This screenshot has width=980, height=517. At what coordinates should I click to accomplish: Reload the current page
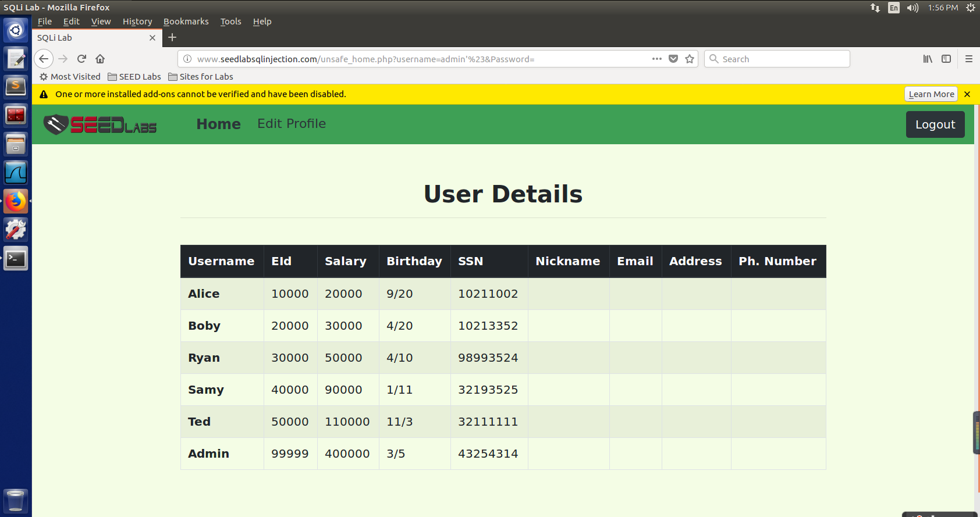(x=81, y=59)
